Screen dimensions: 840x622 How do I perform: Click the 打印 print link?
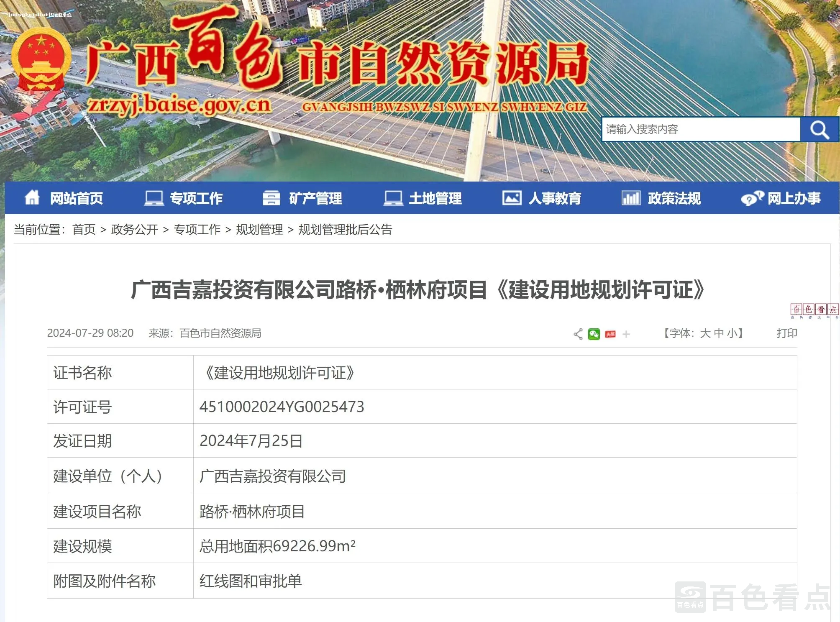[786, 333]
